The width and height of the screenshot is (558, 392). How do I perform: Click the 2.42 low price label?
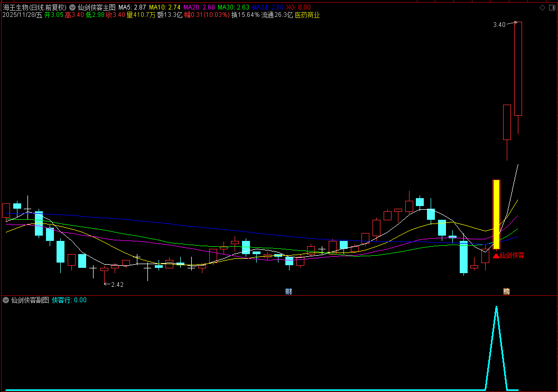tap(117, 285)
